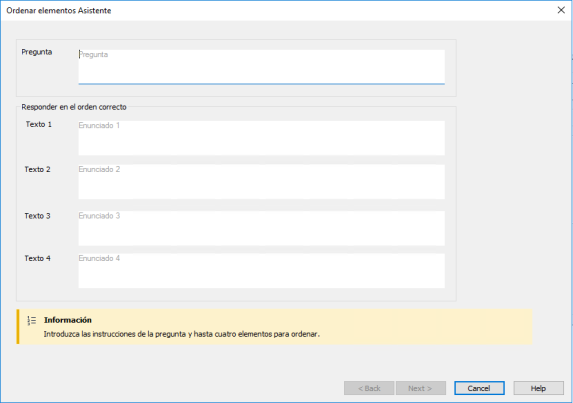This screenshot has height=403, width=573.
Task: Click the Texto 1 label
Action: tap(39, 124)
